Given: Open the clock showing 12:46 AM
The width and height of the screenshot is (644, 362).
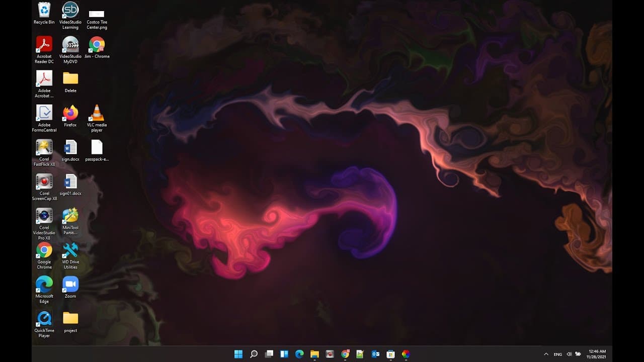Looking at the screenshot, I should pyautogui.click(x=597, y=354).
